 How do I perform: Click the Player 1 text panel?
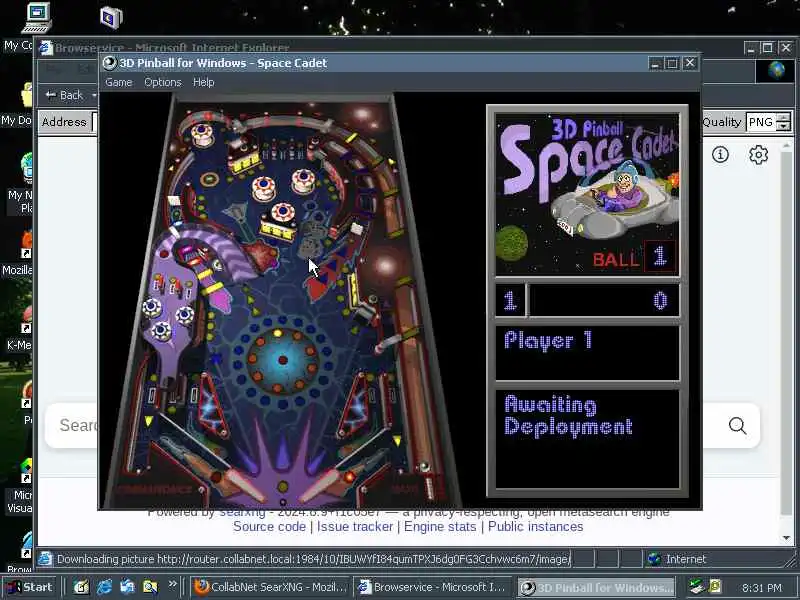587,353
